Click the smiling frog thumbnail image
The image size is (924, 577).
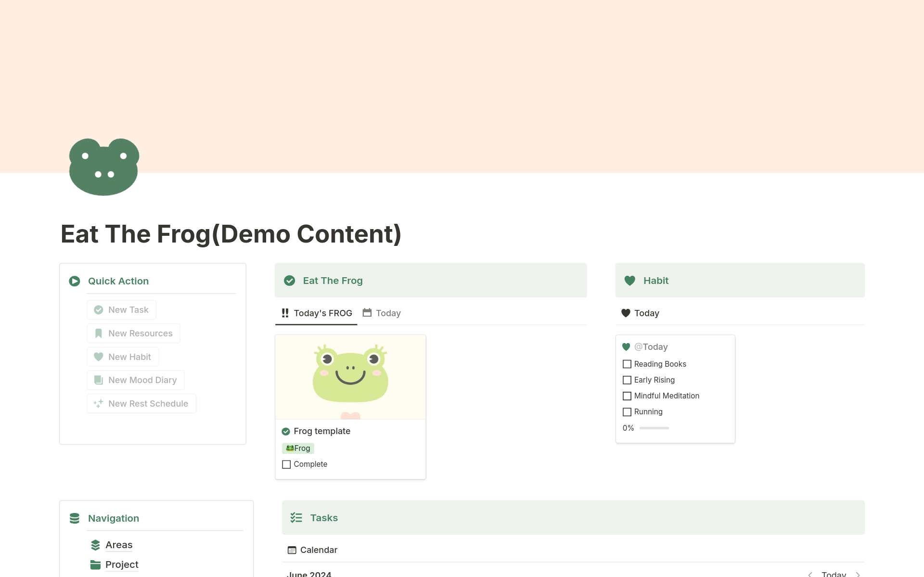tap(350, 376)
